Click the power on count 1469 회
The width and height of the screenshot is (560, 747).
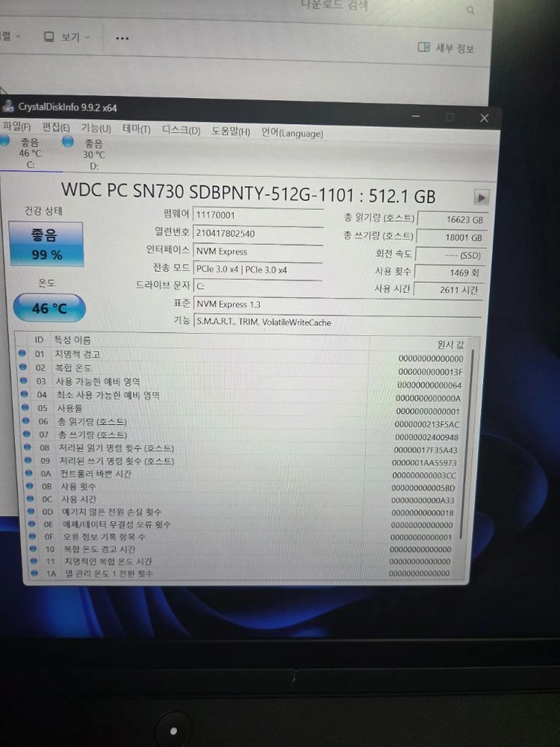[x=450, y=273]
